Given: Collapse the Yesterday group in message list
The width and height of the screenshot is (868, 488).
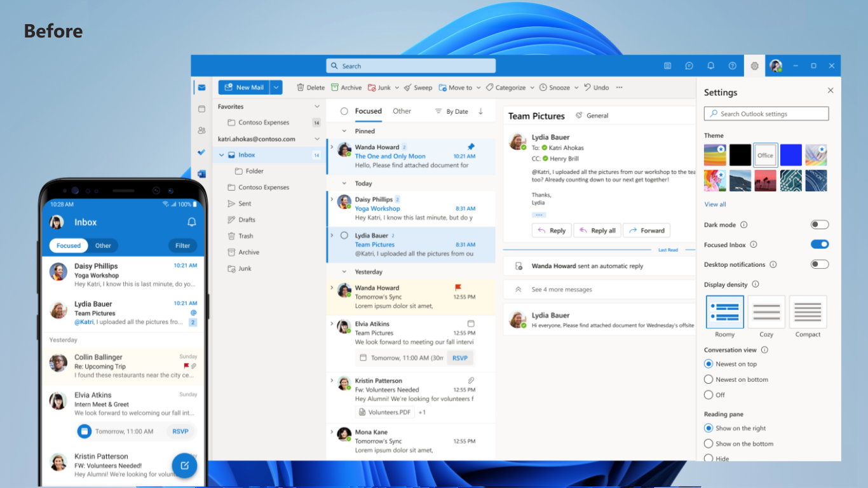Looking at the screenshot, I should (344, 272).
